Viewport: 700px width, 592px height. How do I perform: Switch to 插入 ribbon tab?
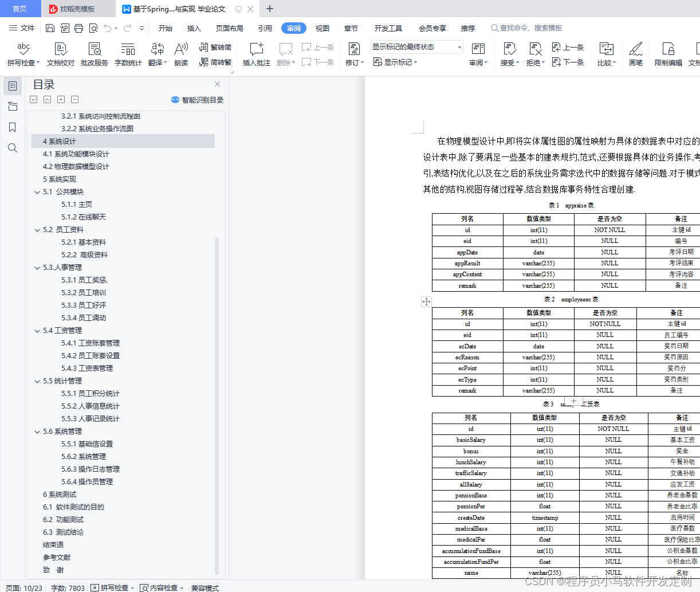click(x=194, y=28)
